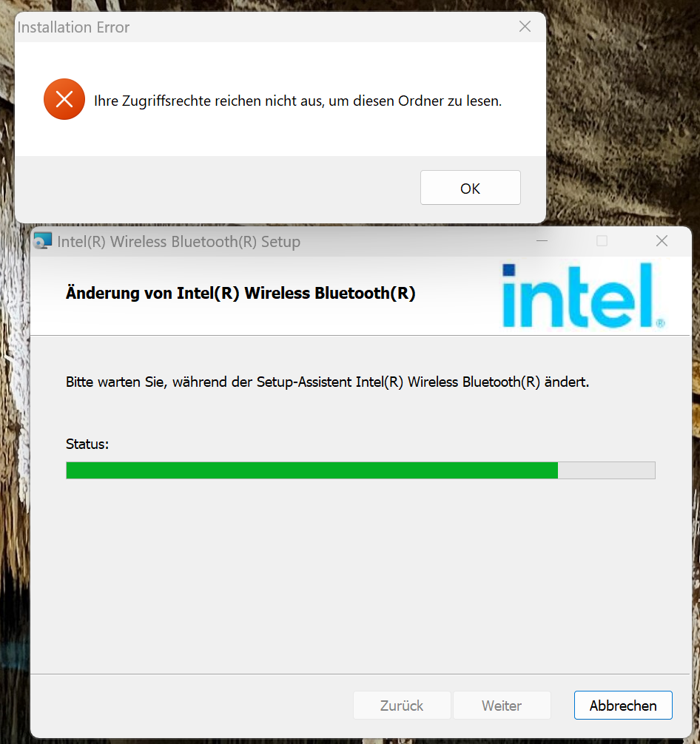Click the dark blue square on the Intel logo
The image size is (700, 744).
(508, 270)
